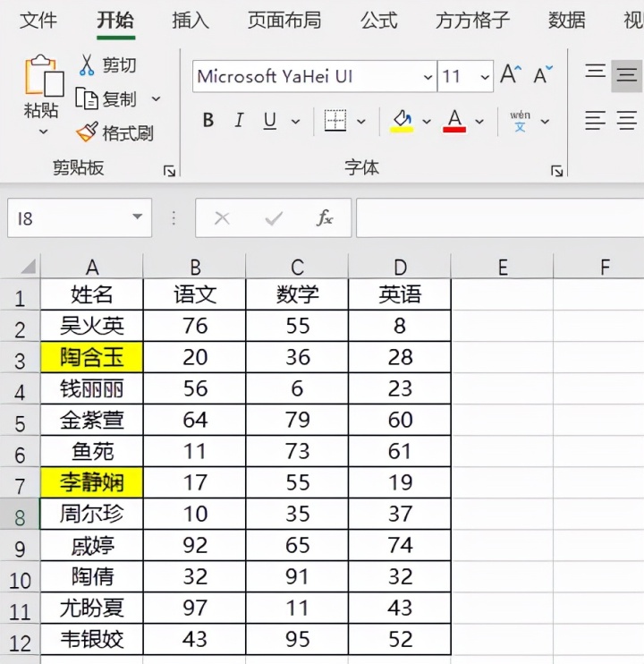This screenshot has height=664, width=644.
Task: Switch to 插入 tab
Action: click(191, 21)
